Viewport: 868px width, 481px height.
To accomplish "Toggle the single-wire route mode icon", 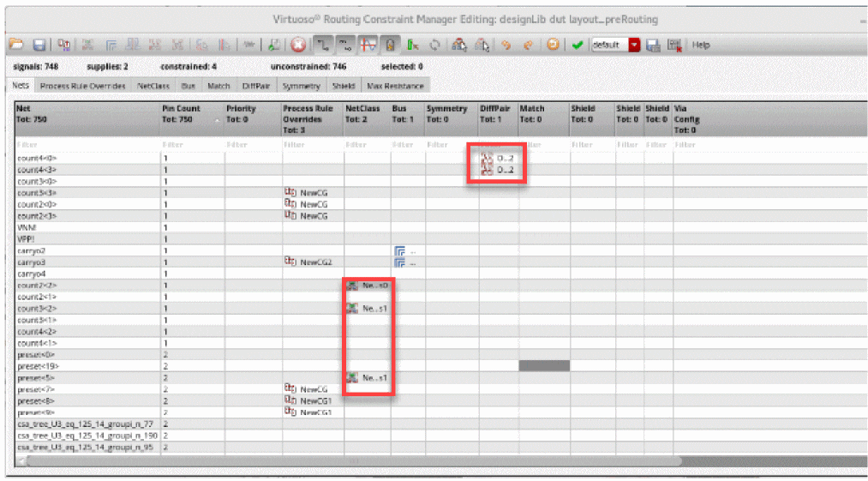I will pos(323,45).
